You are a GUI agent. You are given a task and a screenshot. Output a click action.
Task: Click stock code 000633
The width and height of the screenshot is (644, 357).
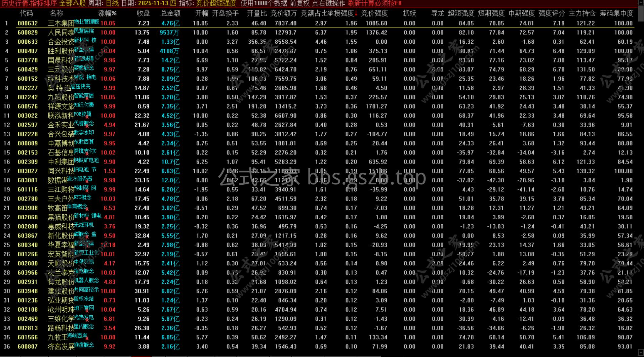(x=28, y=42)
